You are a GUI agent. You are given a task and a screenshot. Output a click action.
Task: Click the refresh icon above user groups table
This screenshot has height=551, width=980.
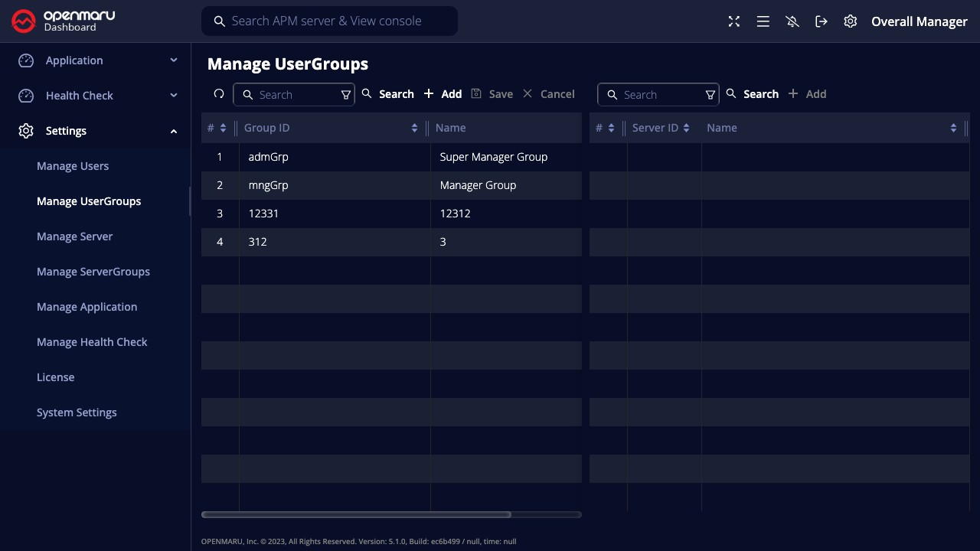pos(219,94)
